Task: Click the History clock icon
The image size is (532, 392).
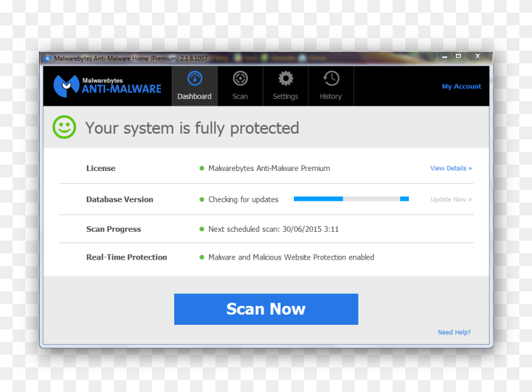Action: coord(331,79)
